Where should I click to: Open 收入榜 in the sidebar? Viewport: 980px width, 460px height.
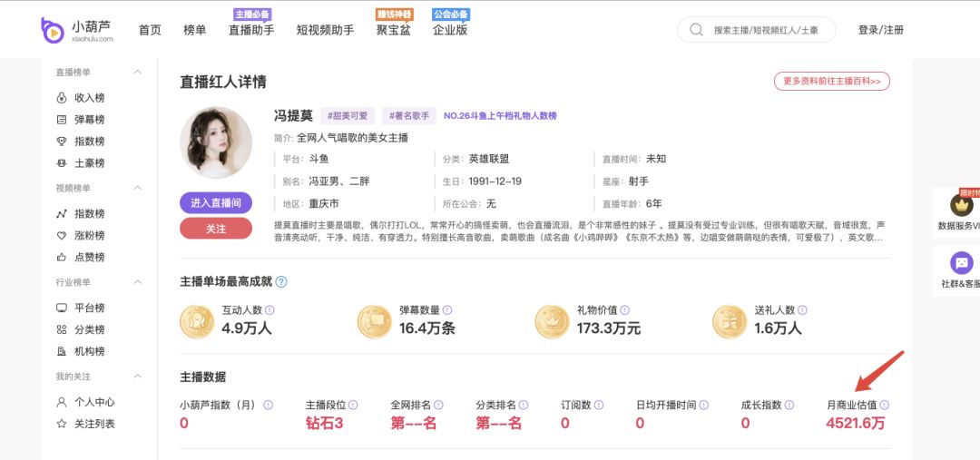[89, 98]
